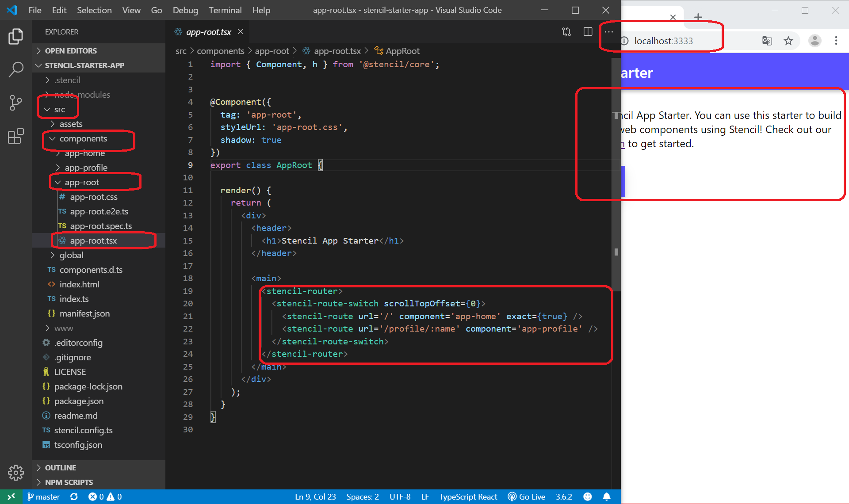This screenshot has height=504, width=849.
Task: Open the feedback smiley icon
Action: tap(587, 496)
